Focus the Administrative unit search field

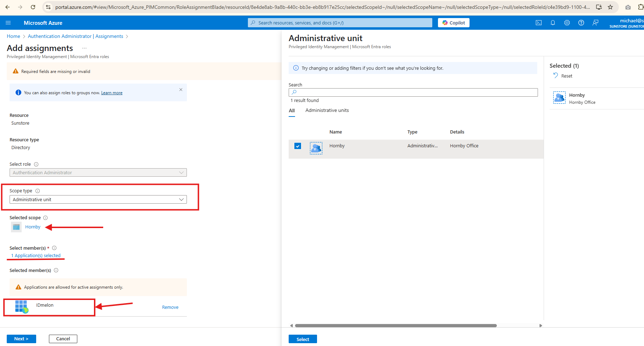413,92
